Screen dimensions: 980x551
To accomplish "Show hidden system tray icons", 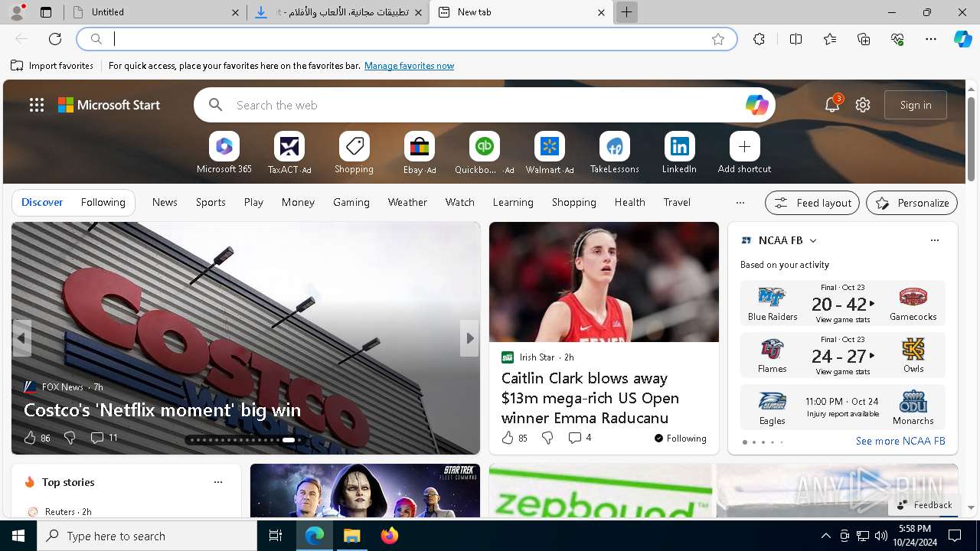I will click(x=825, y=536).
